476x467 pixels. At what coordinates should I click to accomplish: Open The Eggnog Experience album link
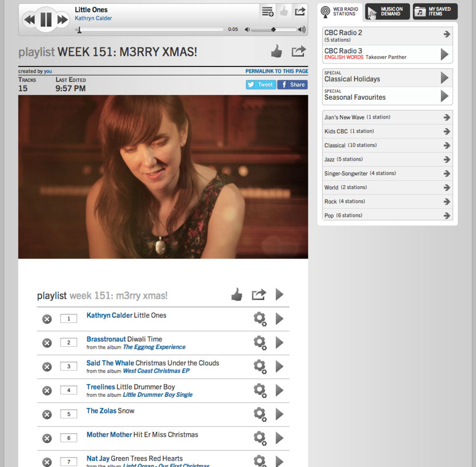point(154,347)
